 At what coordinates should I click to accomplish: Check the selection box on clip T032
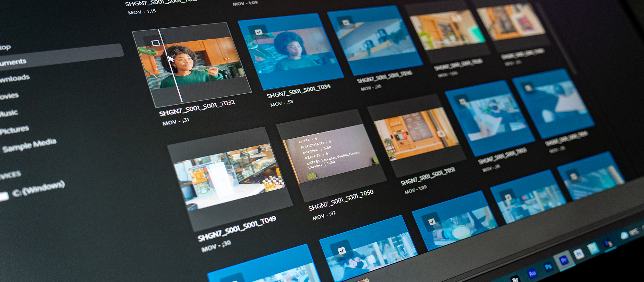coord(156,43)
